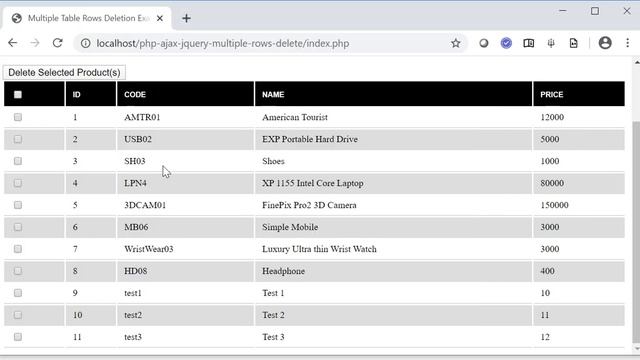
Task: Click the MB06 code cell
Action: point(185,227)
